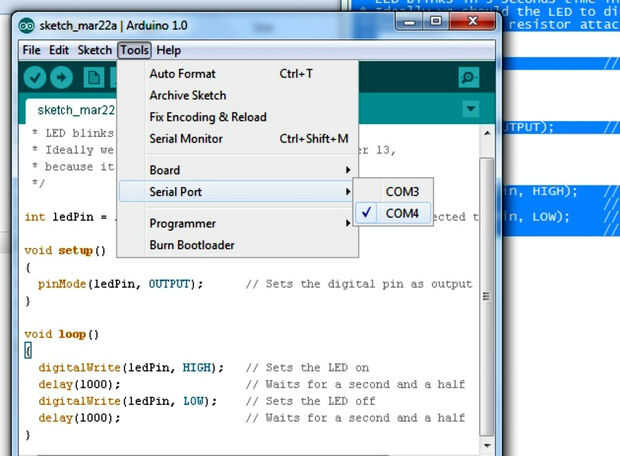Click the 'pinMode(ledPin, OUTPUT);' line

[120, 284]
